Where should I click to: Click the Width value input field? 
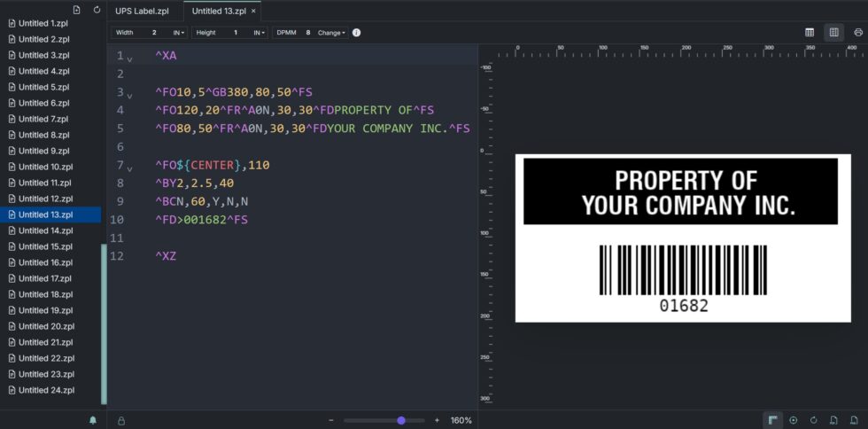point(154,33)
